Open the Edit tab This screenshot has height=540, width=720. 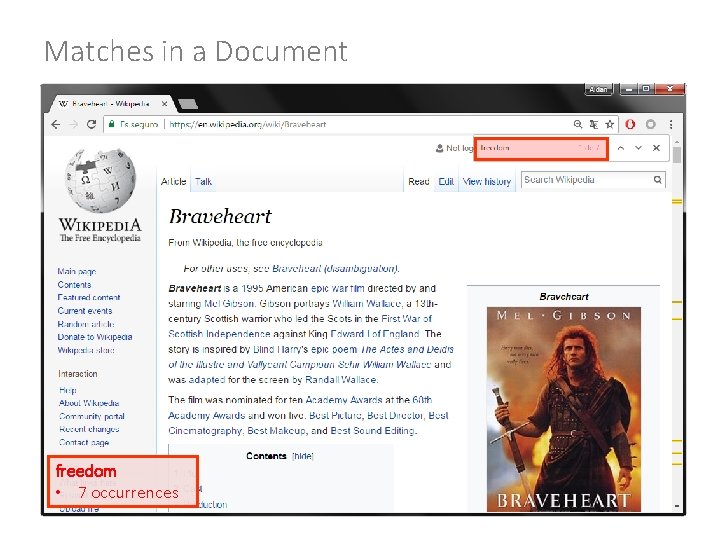tap(446, 182)
